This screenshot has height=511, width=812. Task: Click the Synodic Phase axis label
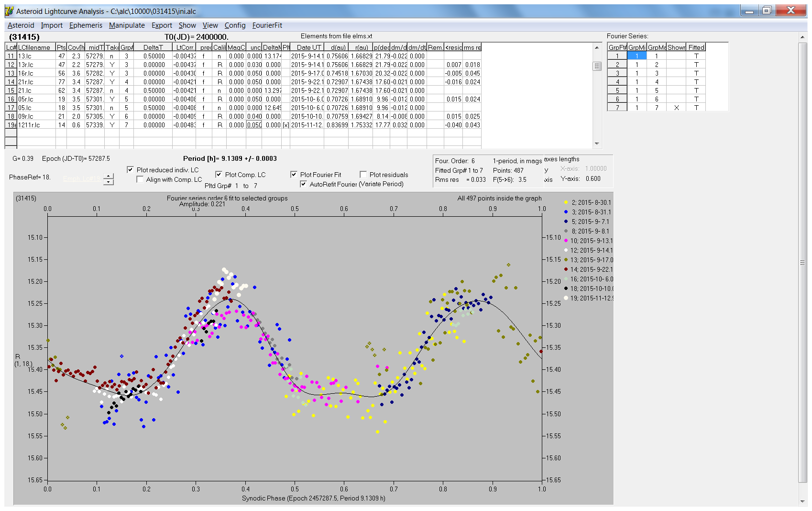313,498
